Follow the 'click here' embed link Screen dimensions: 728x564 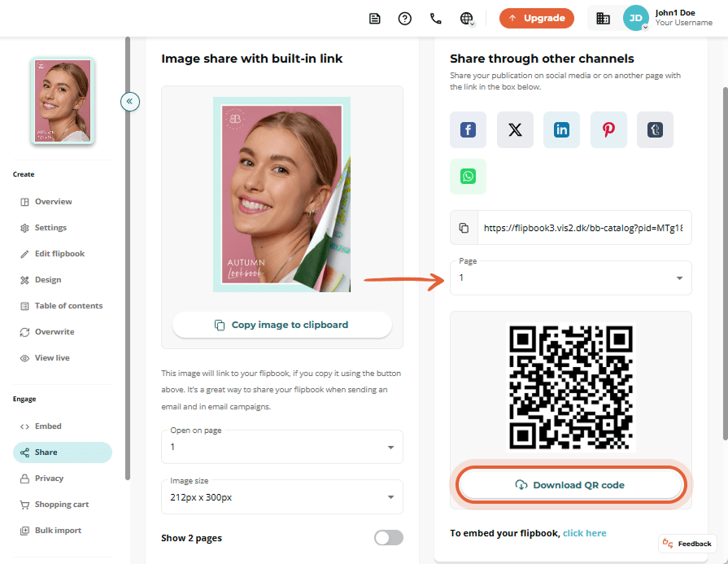(x=585, y=533)
